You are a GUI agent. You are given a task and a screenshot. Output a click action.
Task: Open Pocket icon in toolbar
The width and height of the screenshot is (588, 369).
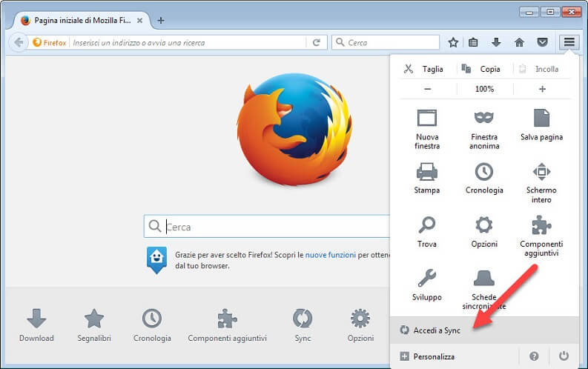point(542,42)
